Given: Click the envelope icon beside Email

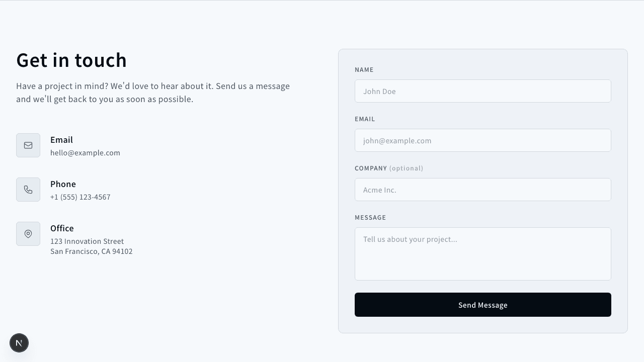Looking at the screenshot, I should click(28, 145).
